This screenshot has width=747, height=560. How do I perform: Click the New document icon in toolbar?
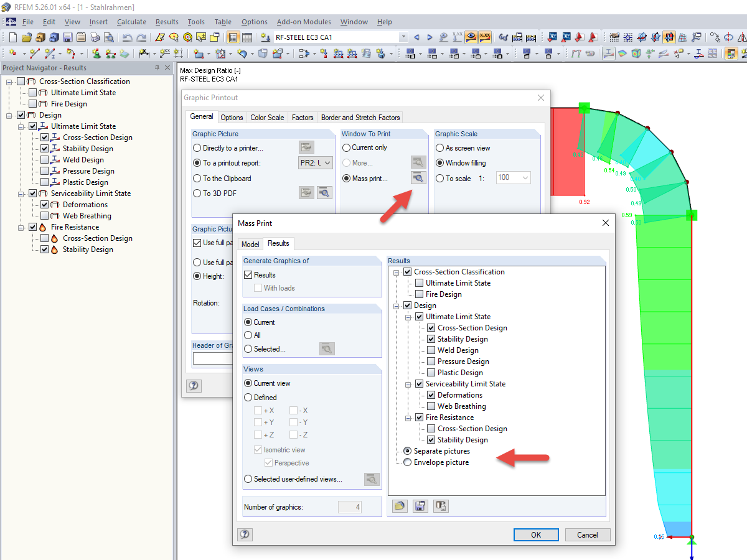[13, 37]
